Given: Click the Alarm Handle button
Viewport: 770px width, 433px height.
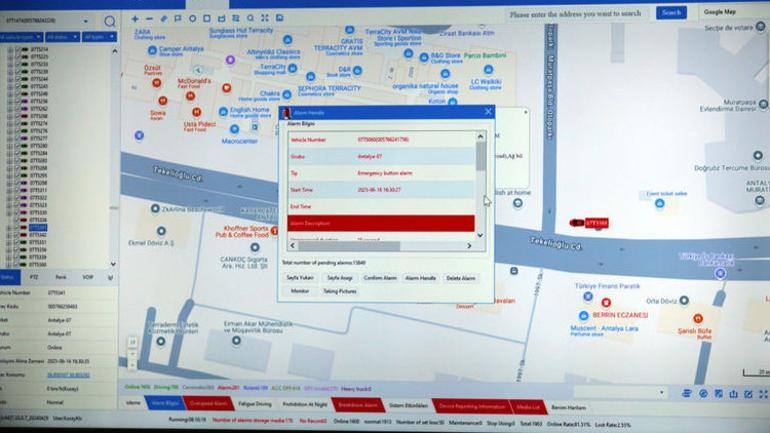Looking at the screenshot, I should tap(420, 278).
